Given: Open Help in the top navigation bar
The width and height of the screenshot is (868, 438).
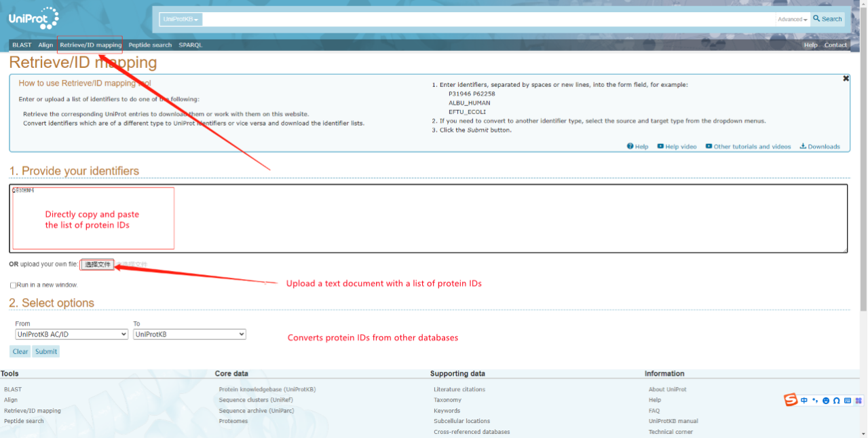Looking at the screenshot, I should click(810, 45).
